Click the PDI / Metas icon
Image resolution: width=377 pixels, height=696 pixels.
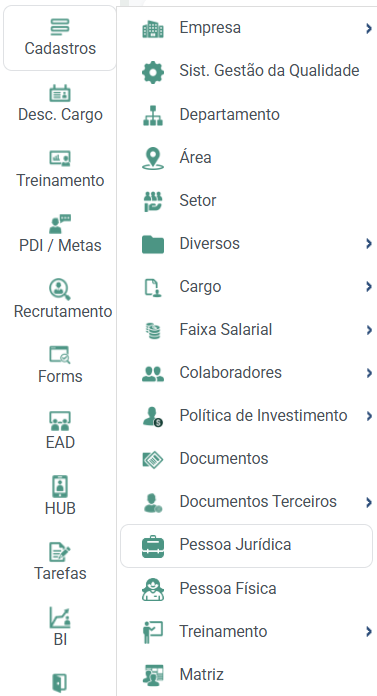click(x=60, y=224)
